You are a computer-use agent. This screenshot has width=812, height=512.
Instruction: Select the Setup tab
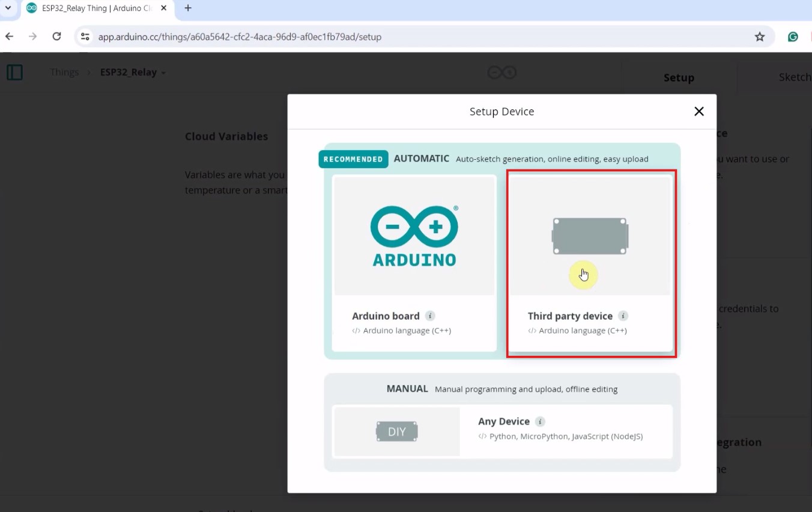click(679, 77)
